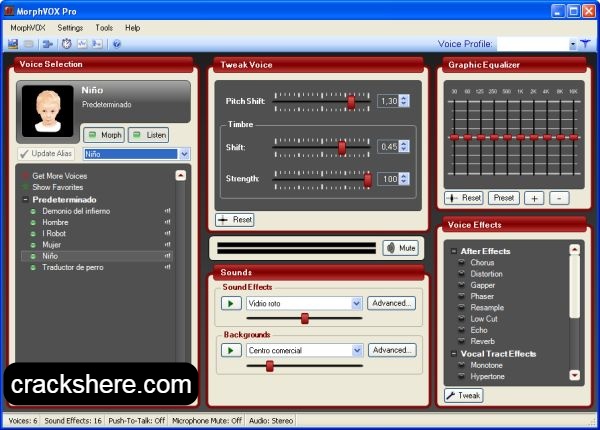Click the second grayed-out toolbar icon
This screenshot has width=600, height=430.
click(29, 44)
